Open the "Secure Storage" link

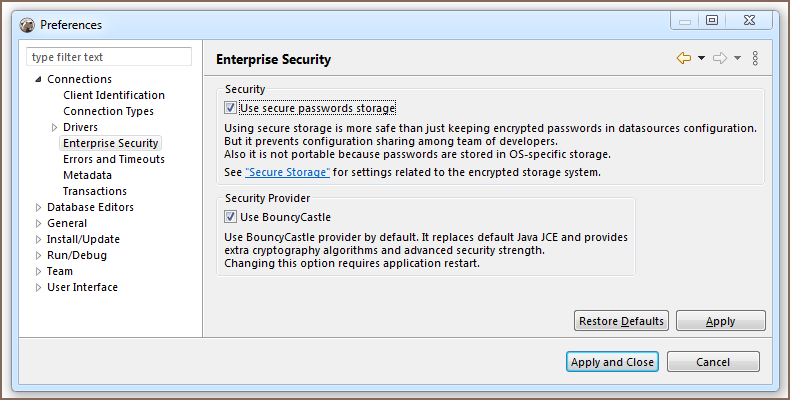(287, 173)
